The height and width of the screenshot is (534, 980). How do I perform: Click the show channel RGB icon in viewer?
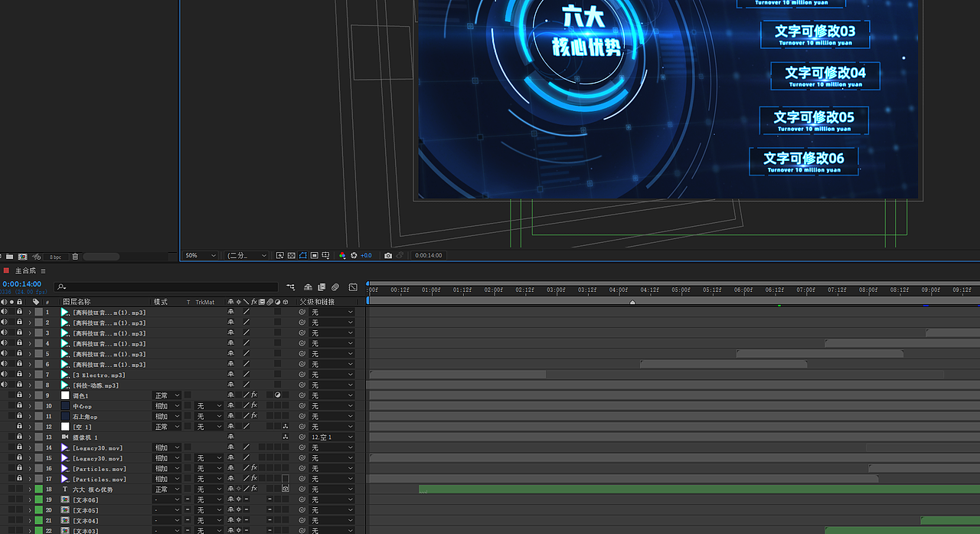click(342, 255)
